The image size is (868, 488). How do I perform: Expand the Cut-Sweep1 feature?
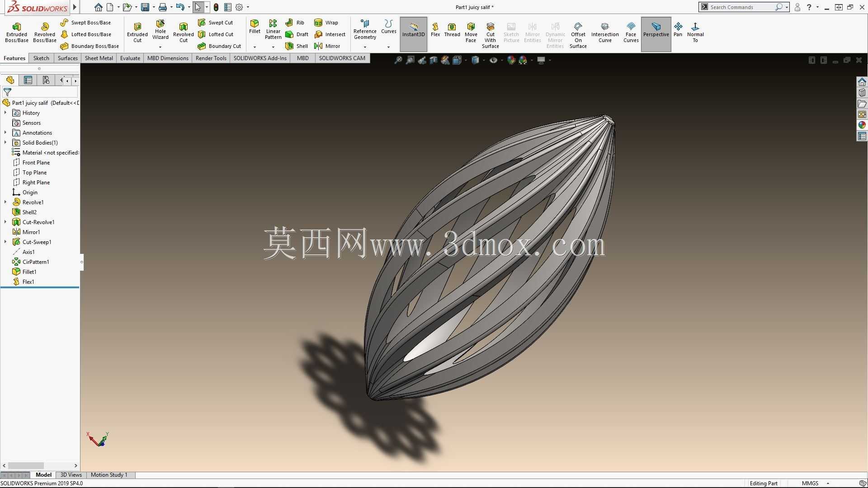[x=5, y=242]
